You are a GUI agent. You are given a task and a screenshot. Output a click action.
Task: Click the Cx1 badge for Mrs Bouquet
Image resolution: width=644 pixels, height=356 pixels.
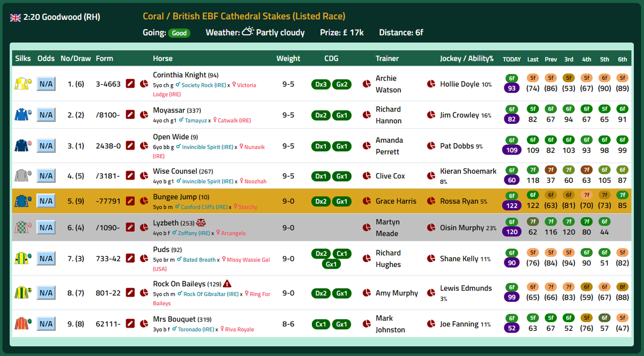pyautogui.click(x=321, y=324)
